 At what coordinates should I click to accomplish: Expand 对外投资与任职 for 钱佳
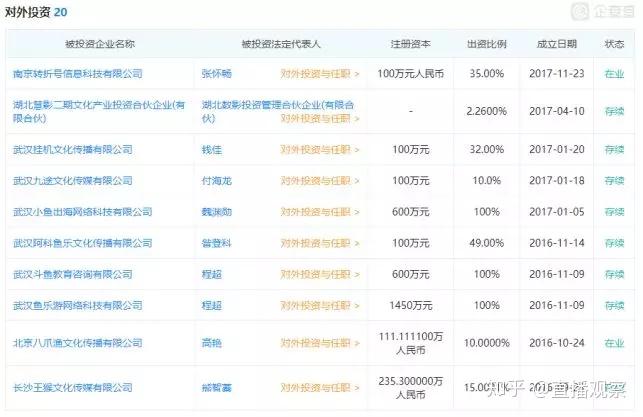[x=319, y=149]
